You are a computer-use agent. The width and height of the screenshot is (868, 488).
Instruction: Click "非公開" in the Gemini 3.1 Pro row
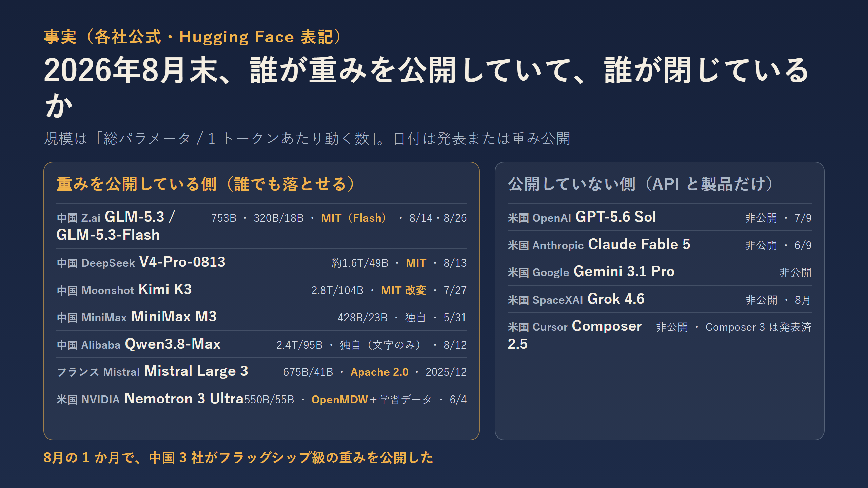point(795,272)
